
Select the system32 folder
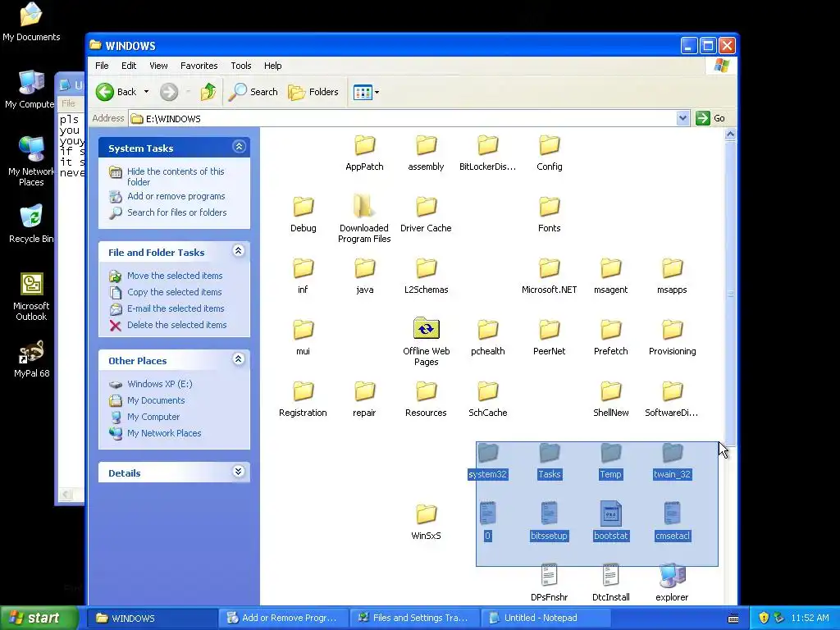click(x=487, y=461)
